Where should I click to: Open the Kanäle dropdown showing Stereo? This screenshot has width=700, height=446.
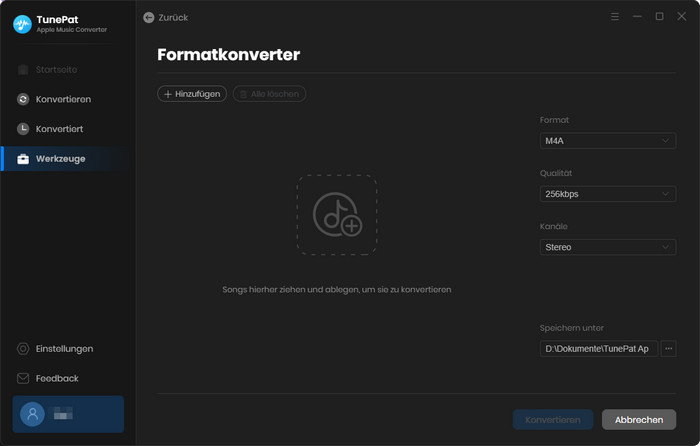pyautogui.click(x=608, y=247)
